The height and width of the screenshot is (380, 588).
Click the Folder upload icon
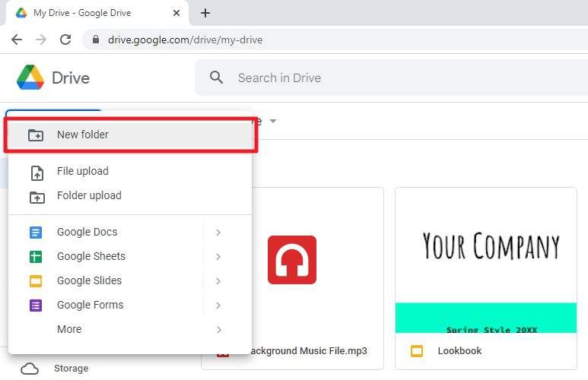pos(37,197)
